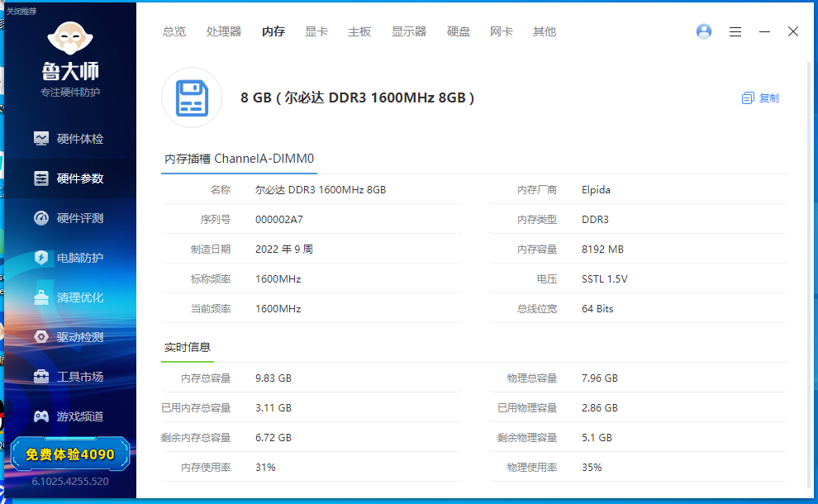Click the 游戏频道 gamepad icon
The height and width of the screenshot is (504, 818).
point(41,416)
